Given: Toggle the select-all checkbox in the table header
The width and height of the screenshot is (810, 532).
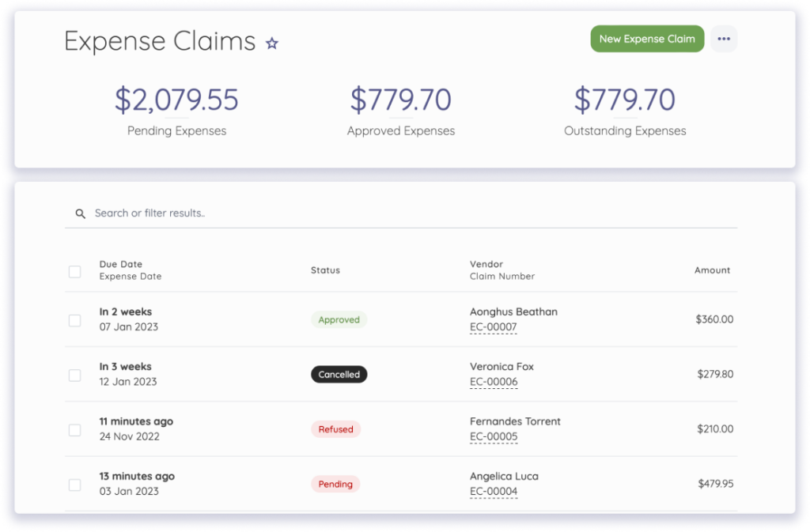Looking at the screenshot, I should (74, 271).
